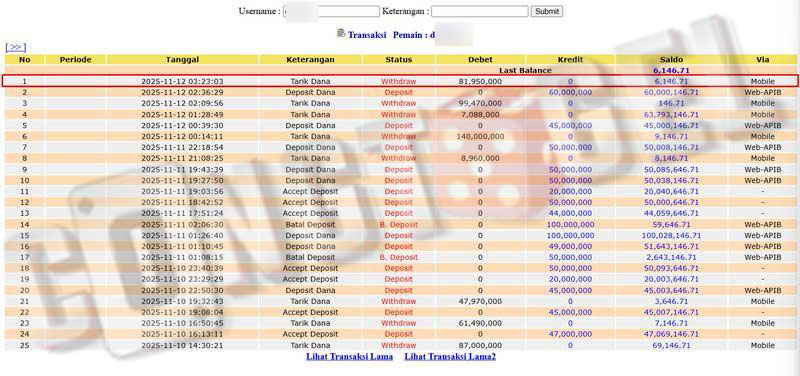Viewport: 800px width, 376px height.
Task: Select row 1 withdraw of 81,950,000
Action: pos(399,81)
